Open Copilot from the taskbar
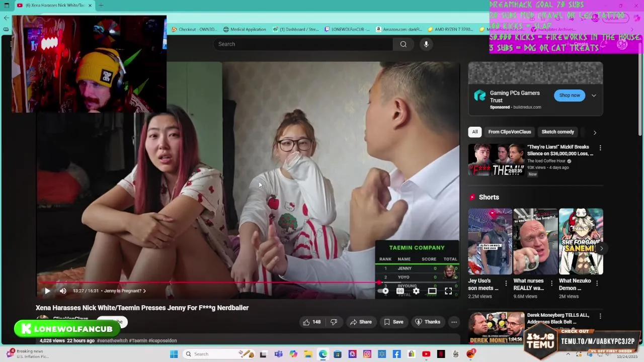Screen dimensions: 644x362 tap(293, 354)
